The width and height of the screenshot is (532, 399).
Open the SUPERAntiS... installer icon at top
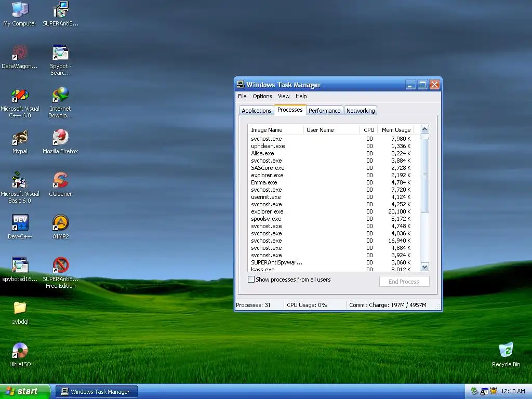(x=60, y=14)
